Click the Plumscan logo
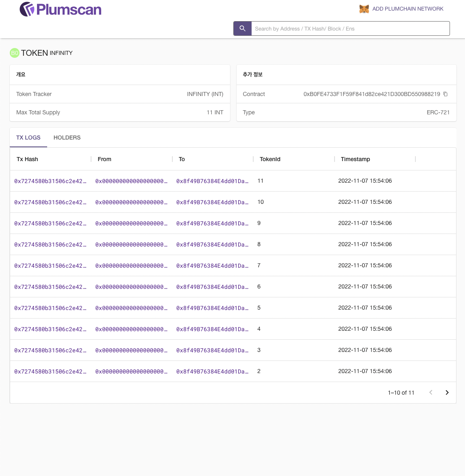This screenshot has width=465, height=476. pos(61,9)
